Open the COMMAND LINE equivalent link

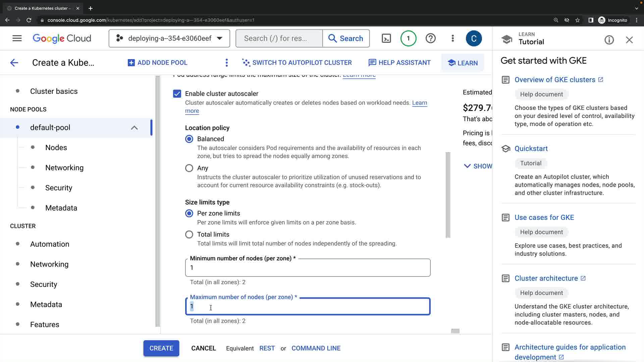tap(316, 348)
